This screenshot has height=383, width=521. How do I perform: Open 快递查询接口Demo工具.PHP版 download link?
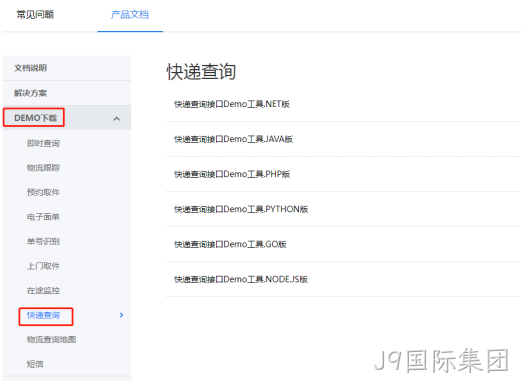point(232,174)
